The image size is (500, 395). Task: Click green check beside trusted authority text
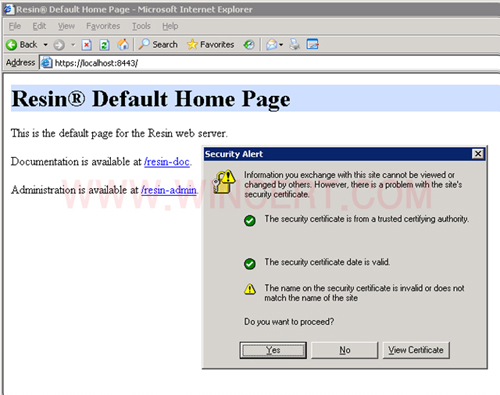tap(250, 220)
